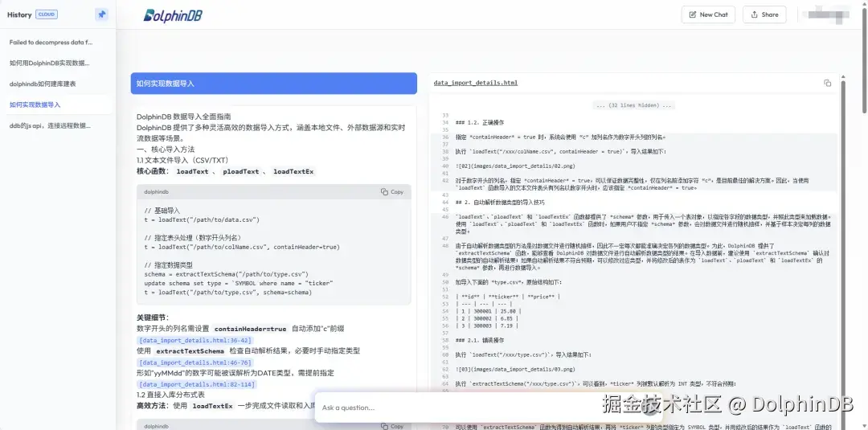The image size is (868, 430).
Task: Click line number 36 in document
Action: pos(444,137)
